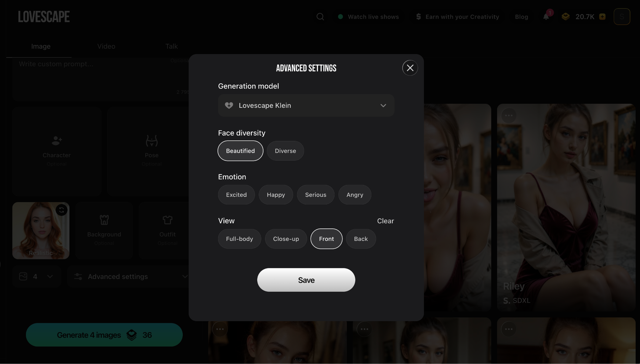Image resolution: width=640 pixels, height=364 pixels.
Task: Choose the Serious emotion
Action: [316, 195]
